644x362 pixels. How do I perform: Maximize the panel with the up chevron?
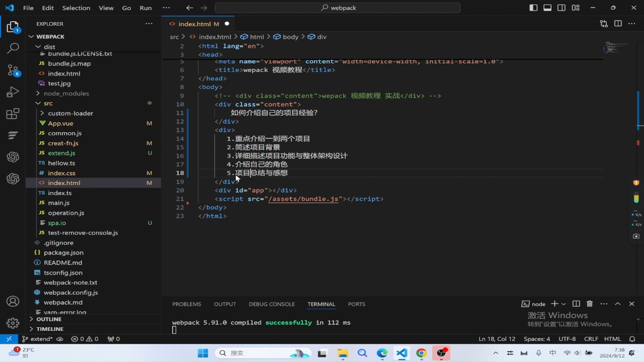tap(618, 304)
